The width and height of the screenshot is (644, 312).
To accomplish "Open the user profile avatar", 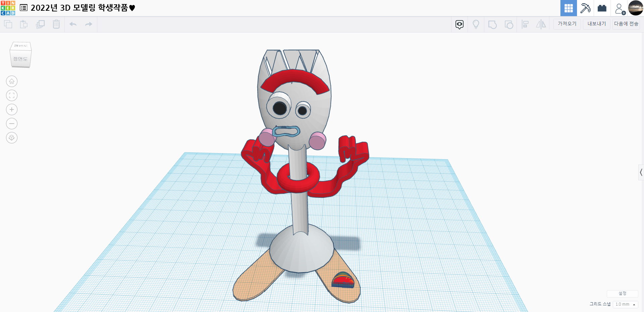I will [x=636, y=8].
